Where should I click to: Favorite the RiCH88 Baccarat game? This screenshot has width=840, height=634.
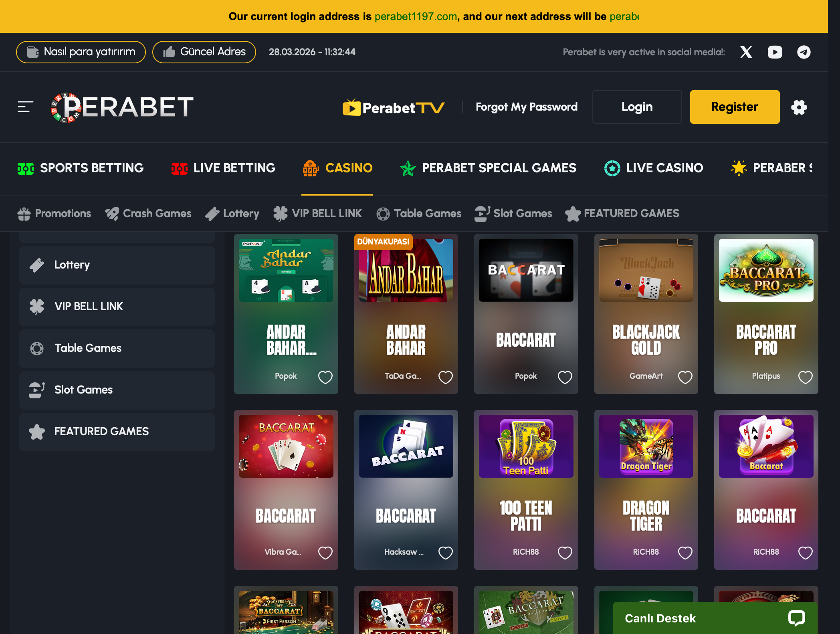tap(805, 553)
